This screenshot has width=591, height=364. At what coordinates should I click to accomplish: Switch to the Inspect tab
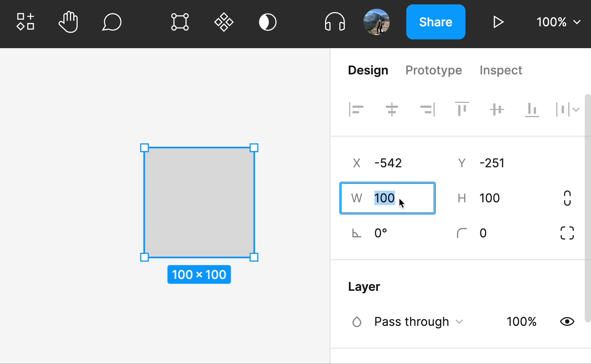501,70
